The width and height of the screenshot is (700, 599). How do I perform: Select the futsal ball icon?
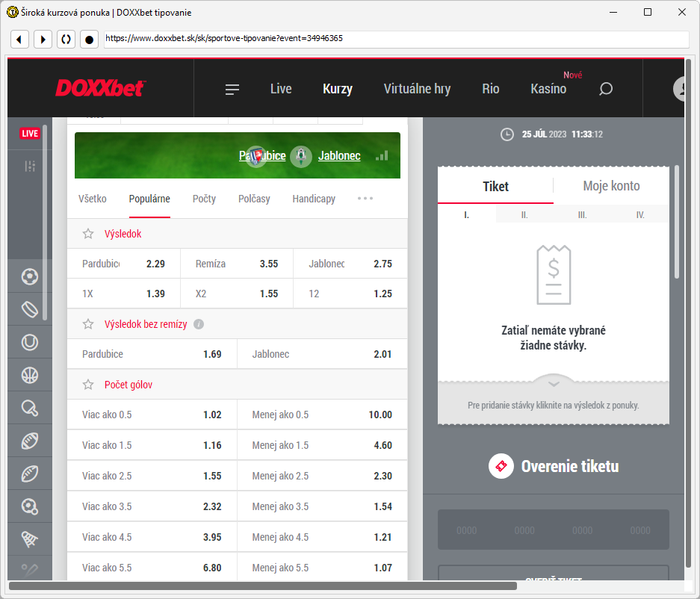30,506
